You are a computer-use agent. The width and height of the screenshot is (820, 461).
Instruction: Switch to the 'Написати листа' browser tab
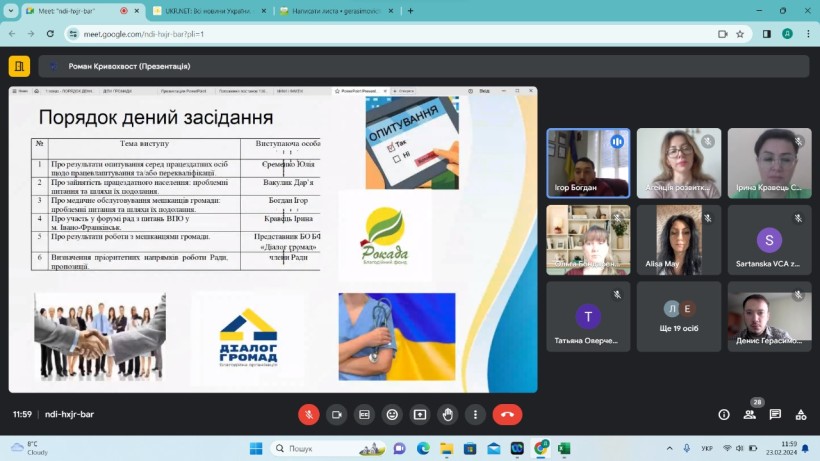[335, 11]
